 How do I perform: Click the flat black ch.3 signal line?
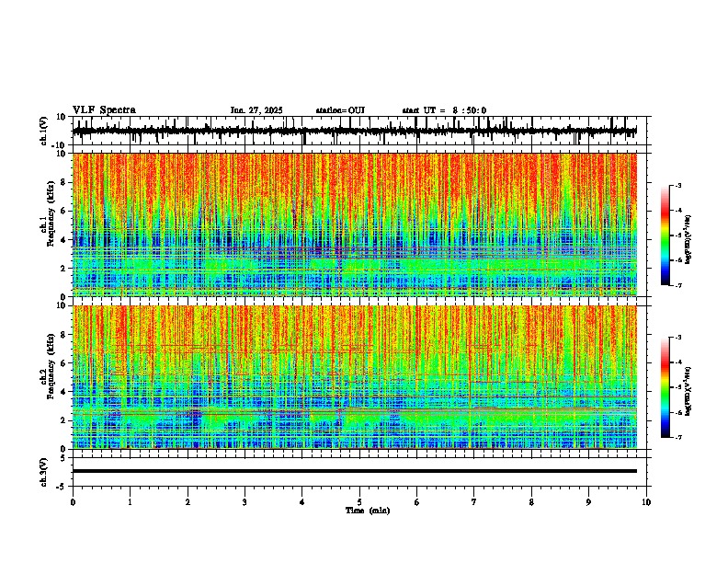pyautogui.click(x=354, y=471)
